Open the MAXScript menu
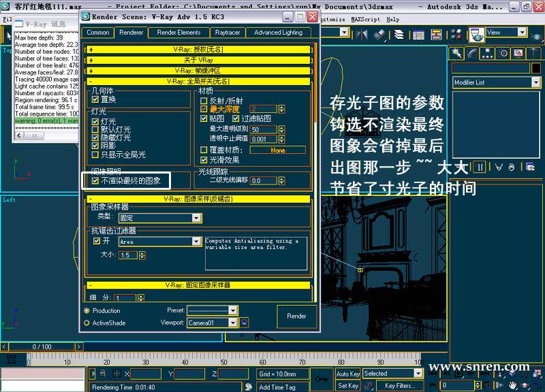This screenshot has width=545, height=392. [x=365, y=20]
